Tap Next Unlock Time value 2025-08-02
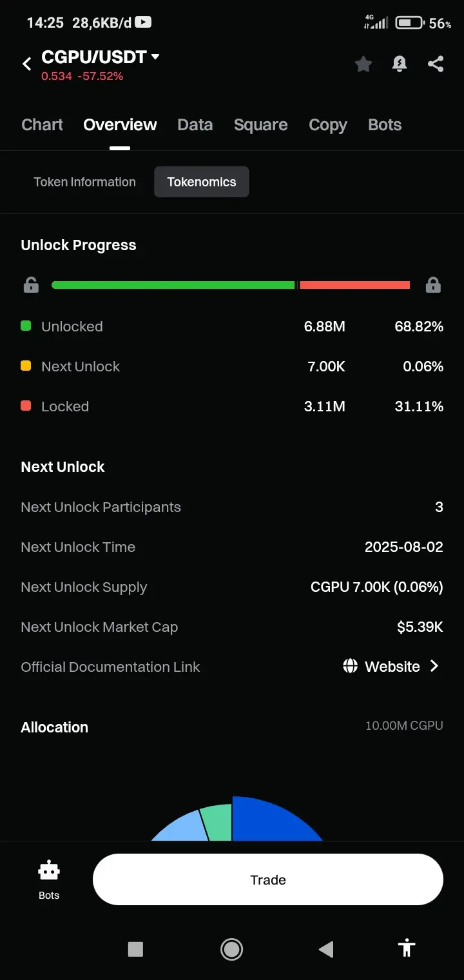This screenshot has height=980, width=464. [x=404, y=547]
